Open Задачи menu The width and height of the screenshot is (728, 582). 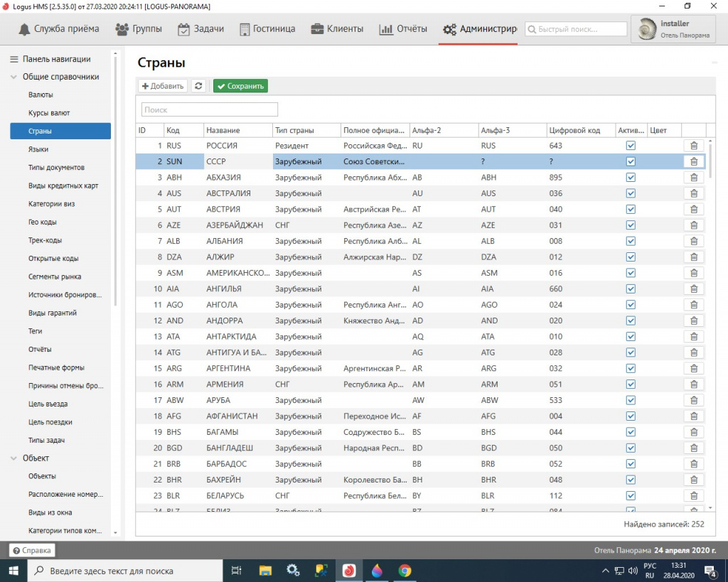click(x=200, y=28)
